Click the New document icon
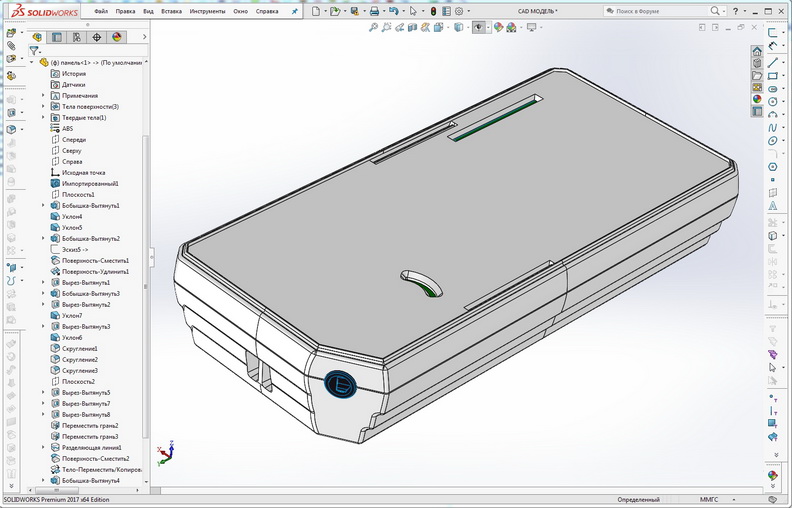This screenshot has height=508, width=792. pyautogui.click(x=316, y=11)
